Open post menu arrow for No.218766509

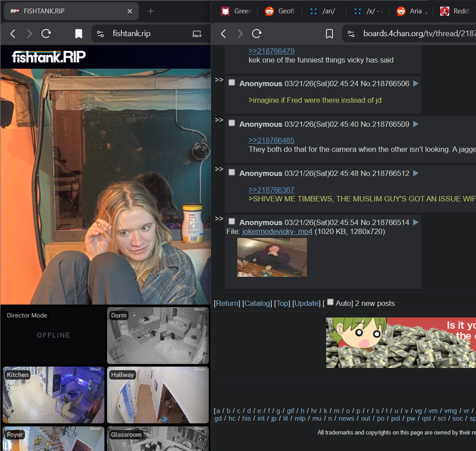pyautogui.click(x=416, y=124)
